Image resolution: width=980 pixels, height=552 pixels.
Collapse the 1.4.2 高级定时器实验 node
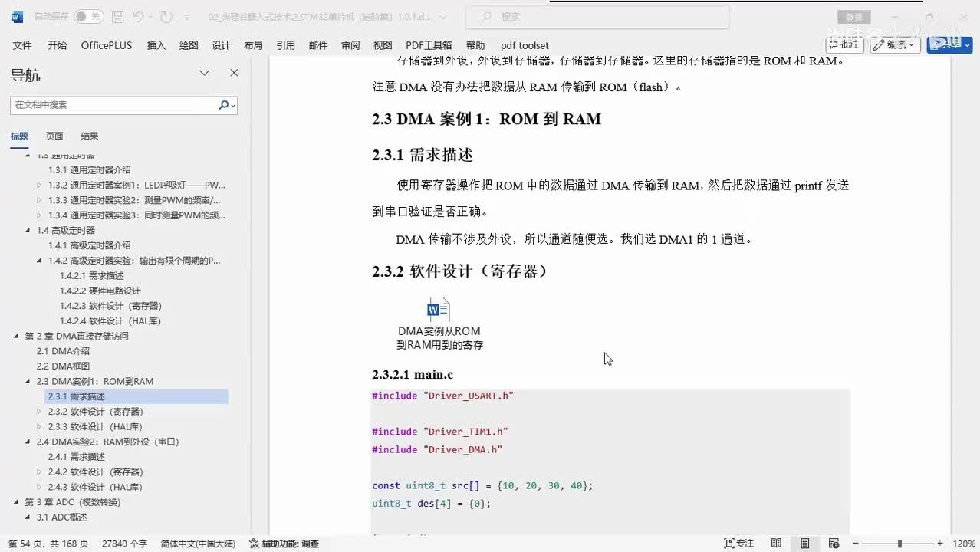tap(40, 261)
